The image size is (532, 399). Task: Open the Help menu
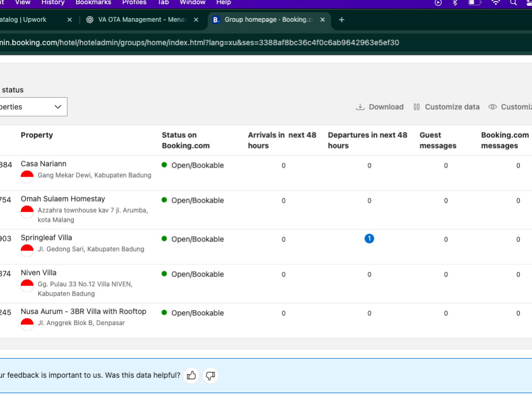point(223,2)
